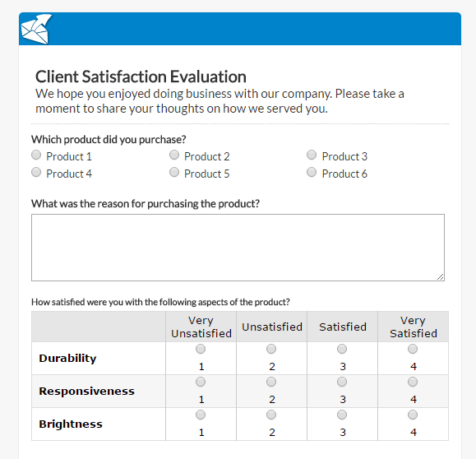This screenshot has width=476, height=459.
Task: Choose the Product 6 radio button
Action: tap(312, 172)
